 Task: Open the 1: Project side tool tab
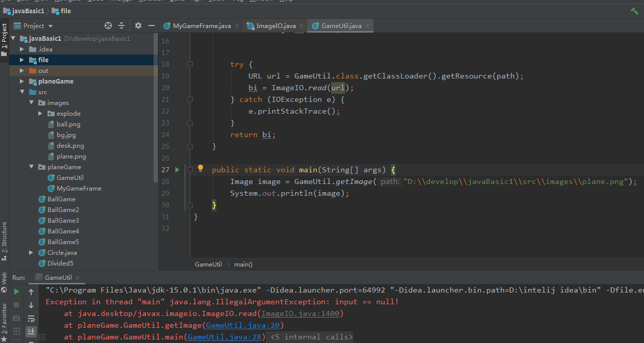click(x=4, y=40)
